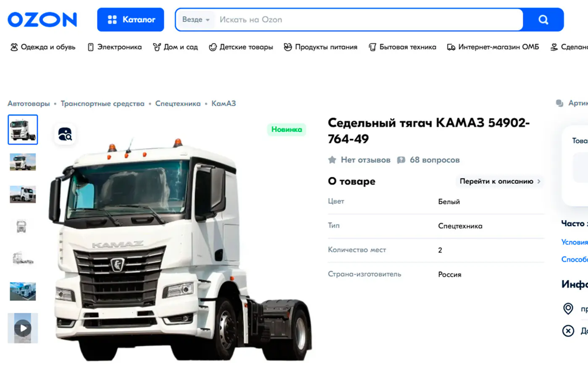Click the product title Седельный тягач КАМАЗ
The image size is (588, 392).
point(428,131)
